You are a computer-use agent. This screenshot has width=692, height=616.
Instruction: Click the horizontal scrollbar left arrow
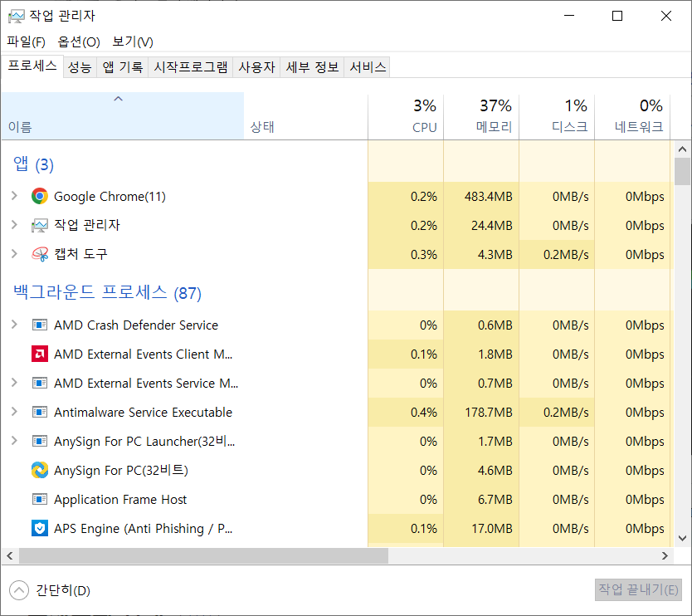pos(10,556)
